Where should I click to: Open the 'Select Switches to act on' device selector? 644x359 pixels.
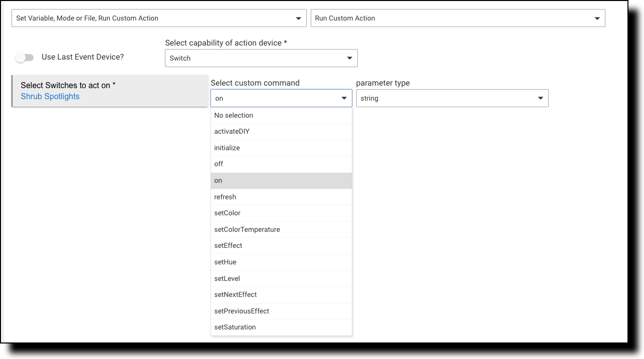tap(110, 91)
